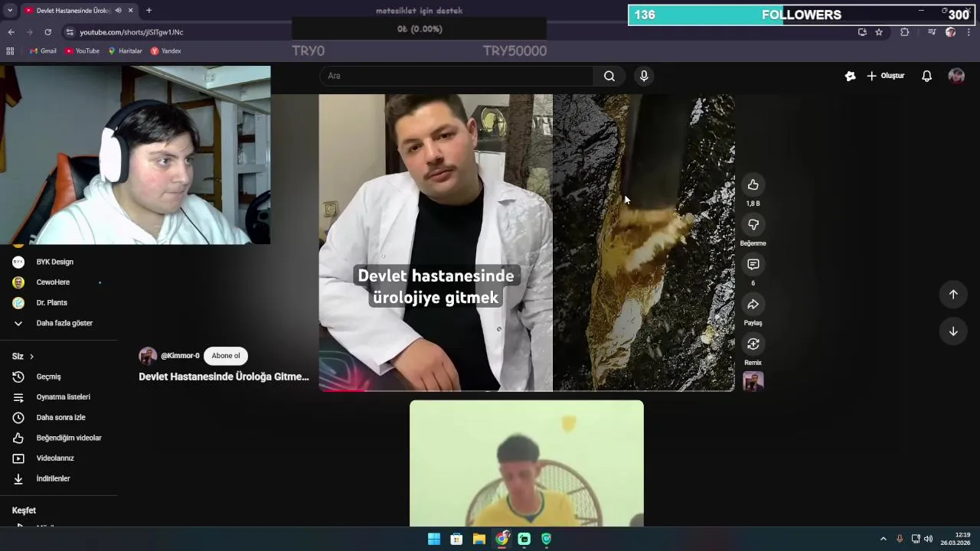Start voice search with the microphone
The image size is (980, 551).
pyautogui.click(x=644, y=76)
